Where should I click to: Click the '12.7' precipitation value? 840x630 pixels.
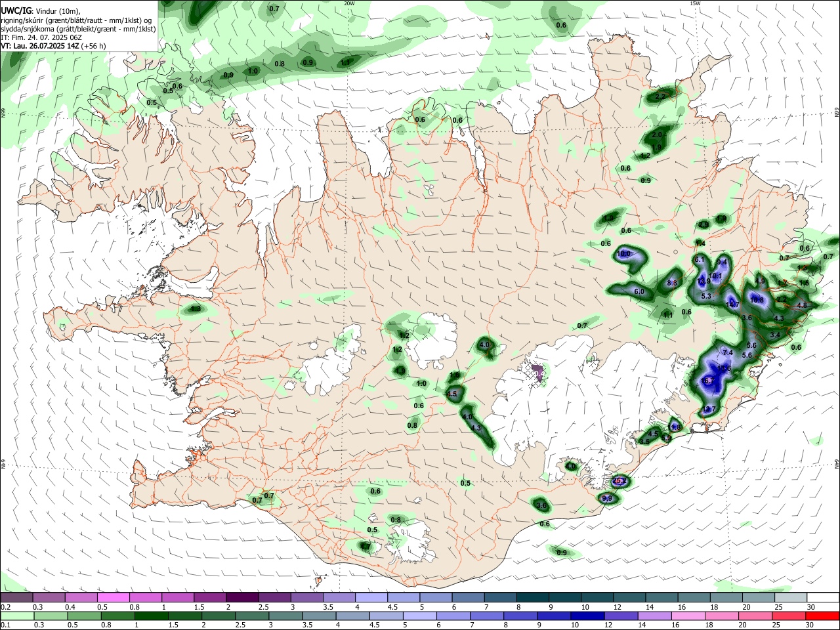(709, 409)
